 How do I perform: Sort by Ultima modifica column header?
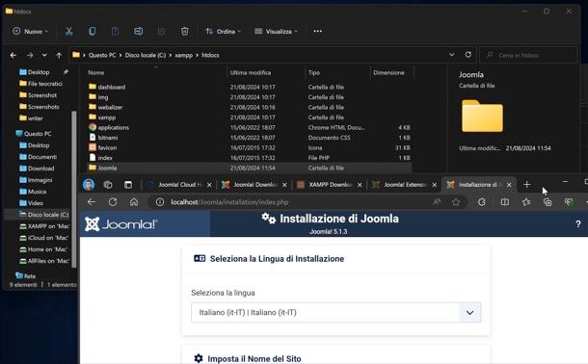tap(250, 72)
